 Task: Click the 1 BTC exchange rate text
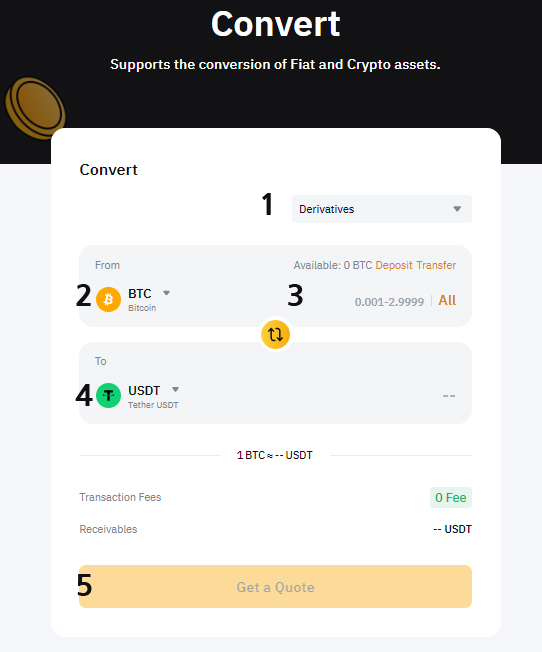tap(275, 455)
